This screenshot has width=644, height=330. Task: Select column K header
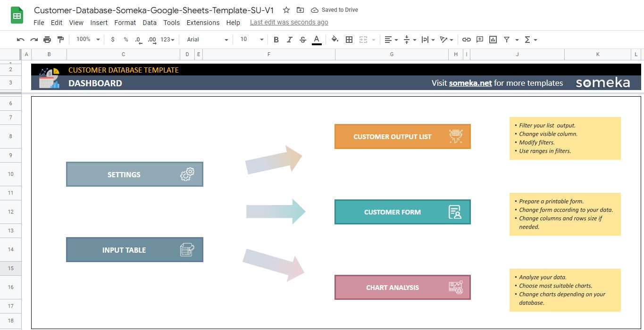click(x=598, y=55)
